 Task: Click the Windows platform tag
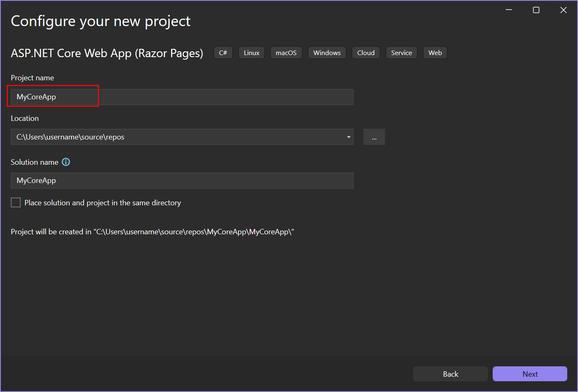(x=327, y=53)
